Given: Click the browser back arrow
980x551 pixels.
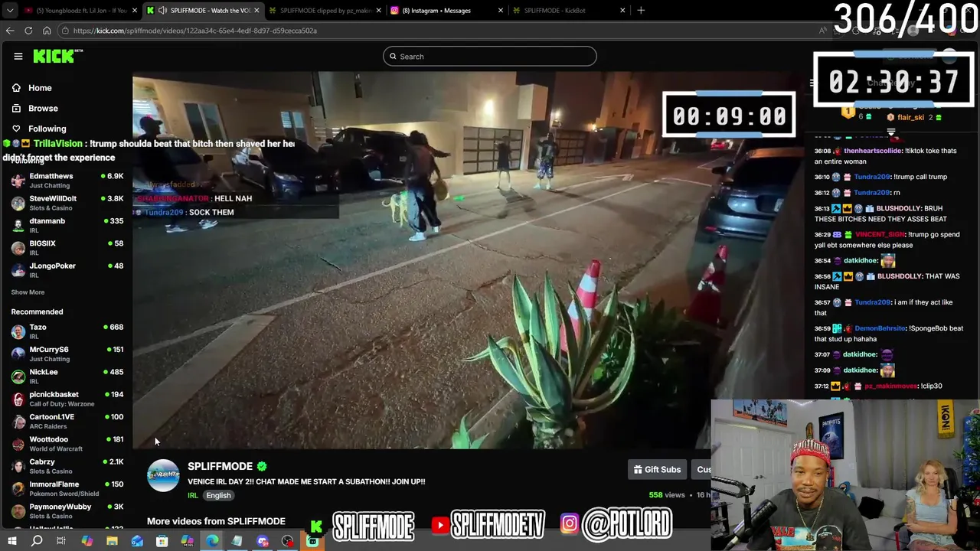Looking at the screenshot, I should (10, 31).
